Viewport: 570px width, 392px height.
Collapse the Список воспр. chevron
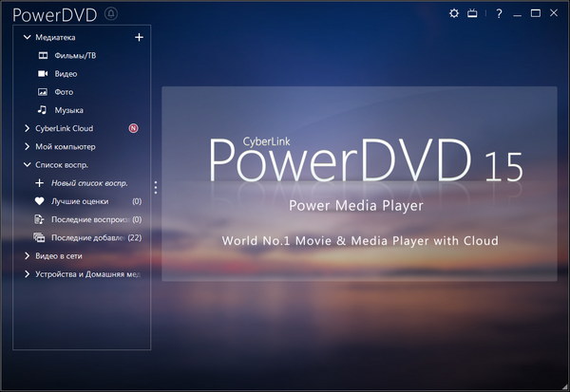pyautogui.click(x=27, y=164)
